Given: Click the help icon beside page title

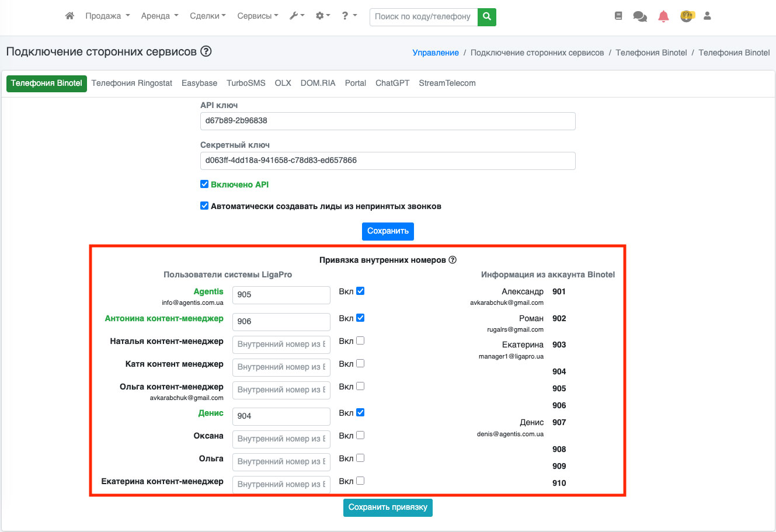Looking at the screenshot, I should tap(206, 51).
